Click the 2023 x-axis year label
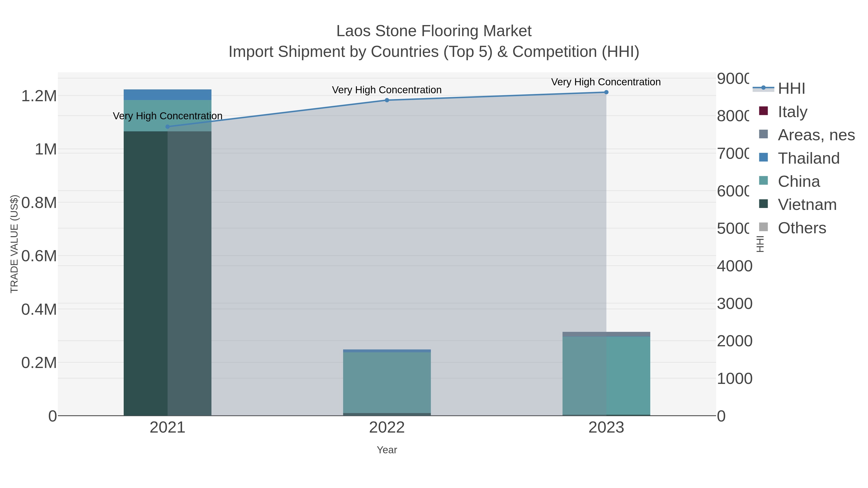 click(x=606, y=428)
